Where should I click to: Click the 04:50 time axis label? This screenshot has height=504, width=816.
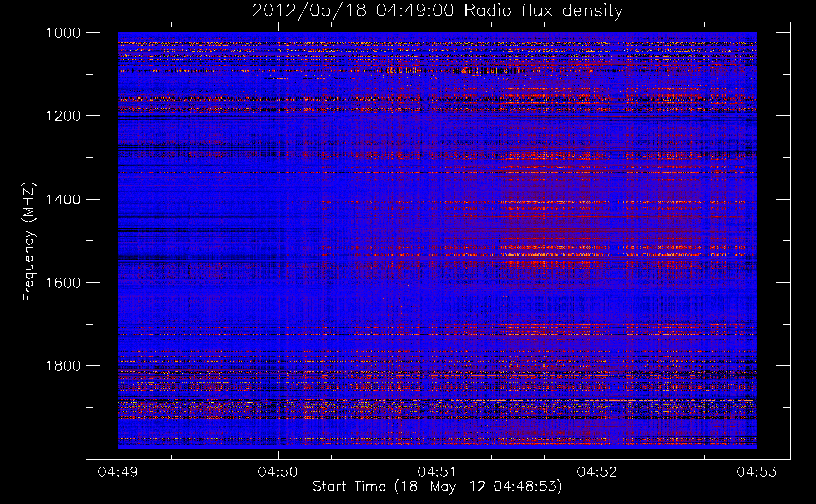tap(278, 472)
